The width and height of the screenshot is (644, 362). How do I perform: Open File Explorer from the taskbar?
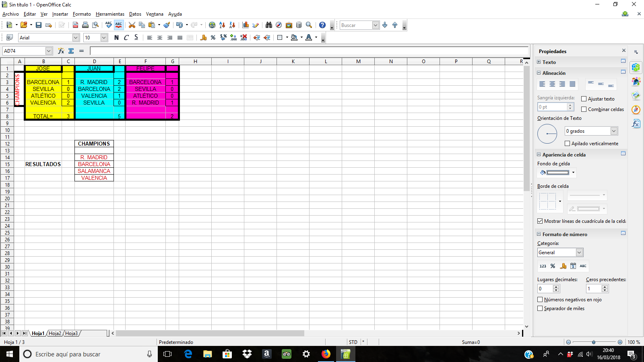coord(207,354)
